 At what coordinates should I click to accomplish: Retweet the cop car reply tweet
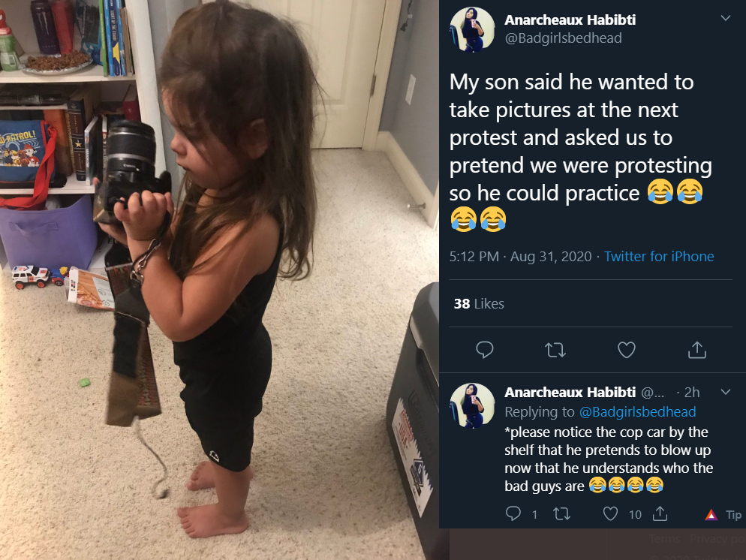point(562,514)
